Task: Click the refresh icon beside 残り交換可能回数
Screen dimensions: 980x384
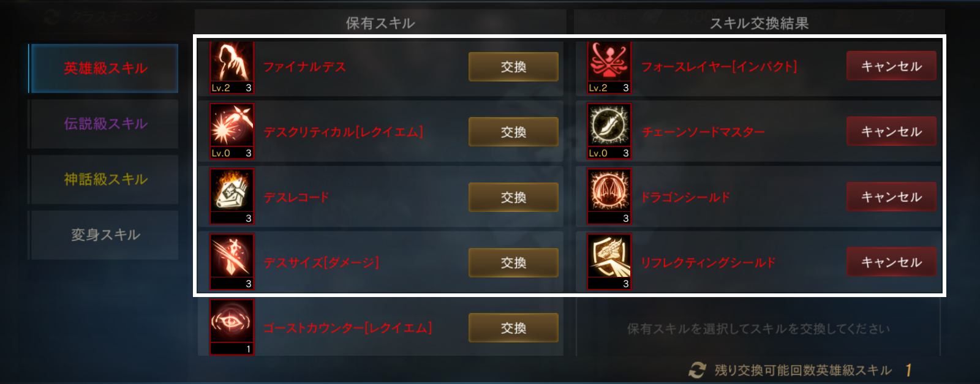Action: 696,370
